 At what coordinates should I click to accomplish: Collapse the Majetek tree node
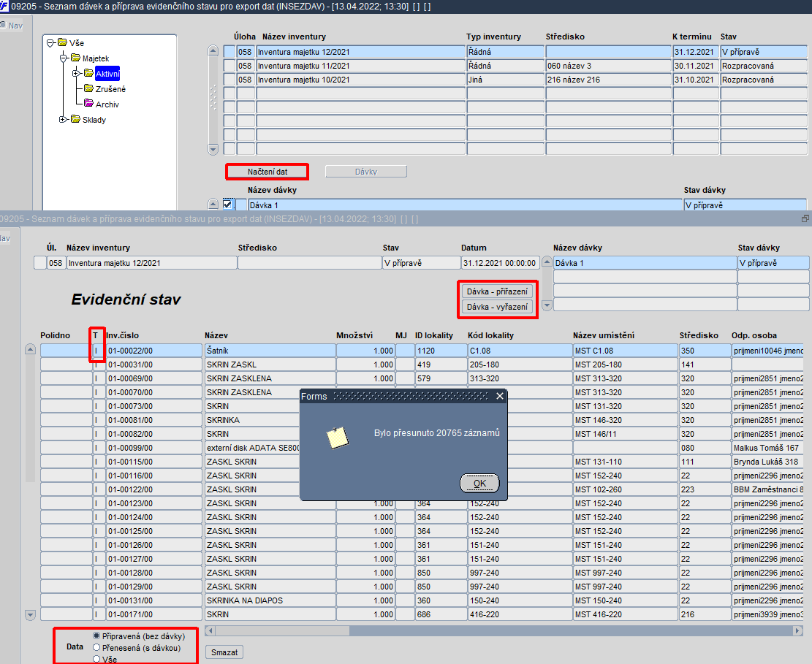click(63, 58)
